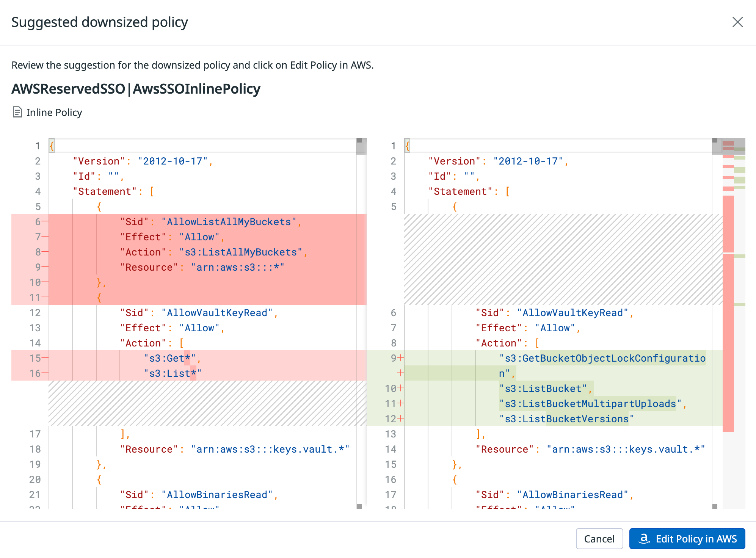This screenshot has height=558, width=756.
Task: Click "Statement" line in right pane
Action: [x=469, y=191]
